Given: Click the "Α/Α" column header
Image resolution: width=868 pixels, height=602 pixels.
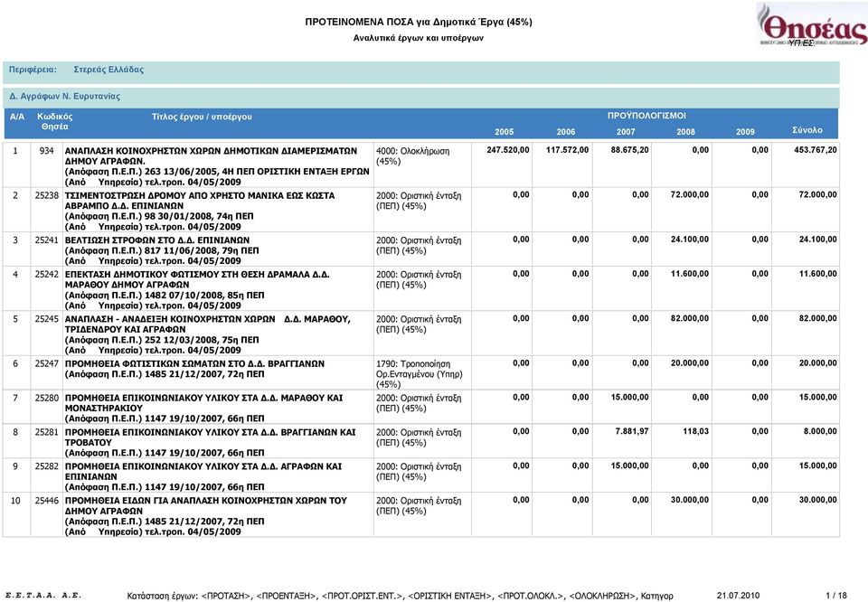Looking at the screenshot, I should (17, 117).
